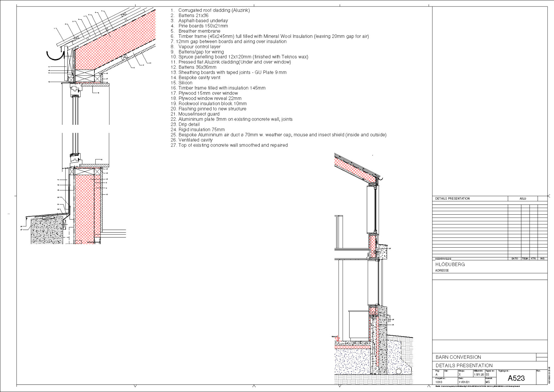Click the drain pipe circle in foundation
The image size is (554, 392).
(399, 371)
